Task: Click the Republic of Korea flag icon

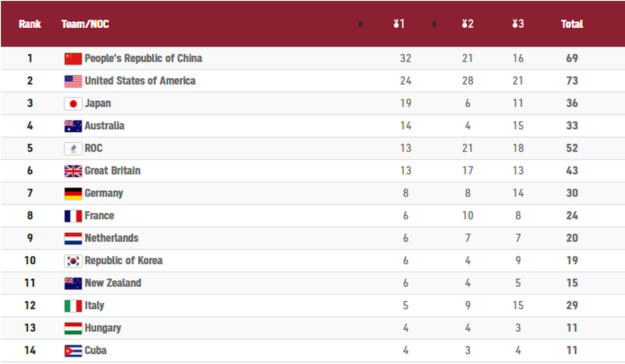Action: click(73, 261)
